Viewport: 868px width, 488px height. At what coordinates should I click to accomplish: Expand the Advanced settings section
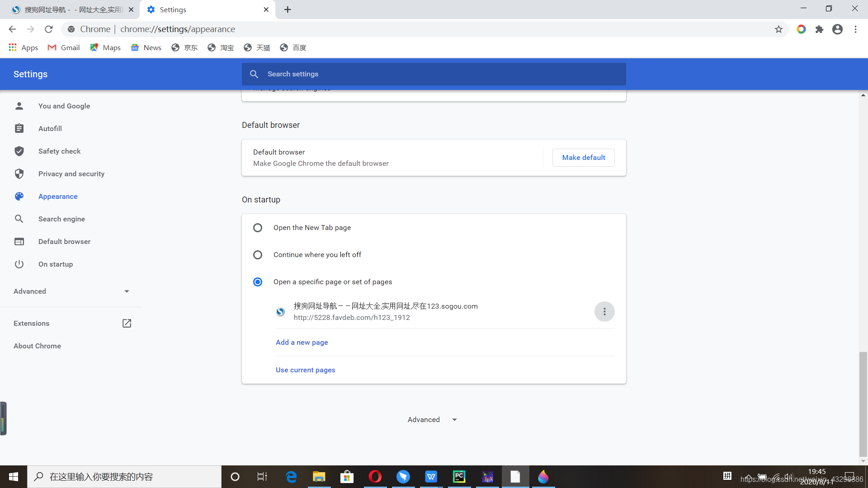click(71, 291)
